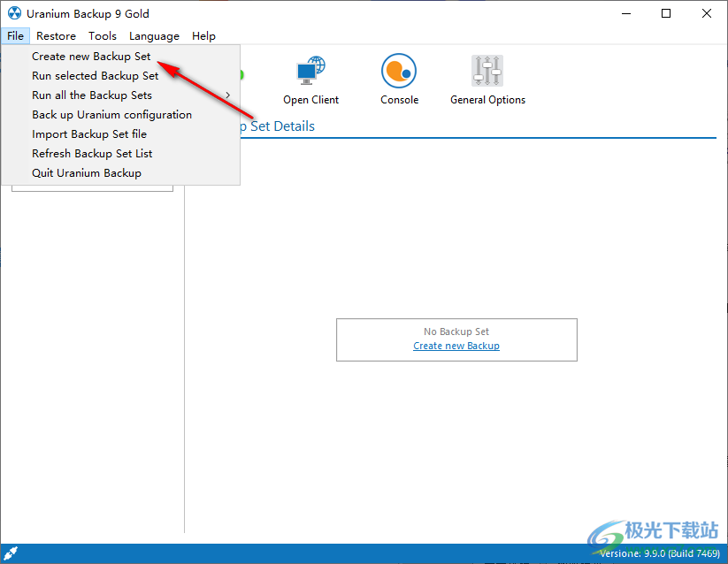Select Run selected Backup Set

tap(120, 76)
